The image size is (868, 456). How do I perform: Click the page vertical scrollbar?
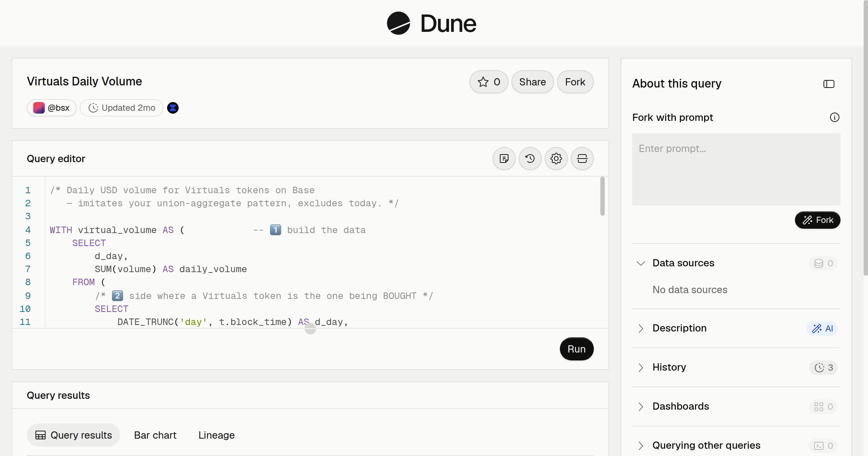866,138
